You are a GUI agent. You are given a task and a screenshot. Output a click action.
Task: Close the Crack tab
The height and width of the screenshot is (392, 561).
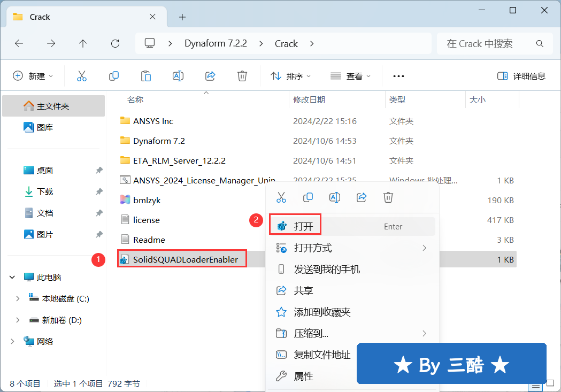tap(152, 17)
